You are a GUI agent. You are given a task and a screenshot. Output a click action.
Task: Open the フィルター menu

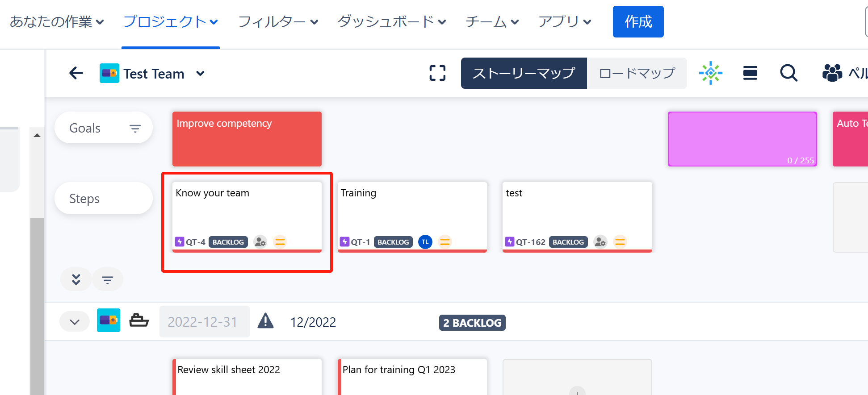[x=278, y=21]
